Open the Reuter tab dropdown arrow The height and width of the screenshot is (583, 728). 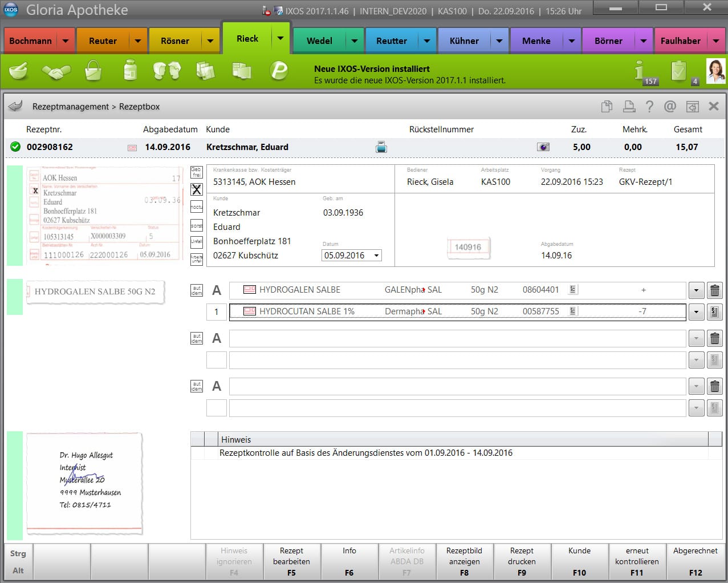pyautogui.click(x=138, y=41)
